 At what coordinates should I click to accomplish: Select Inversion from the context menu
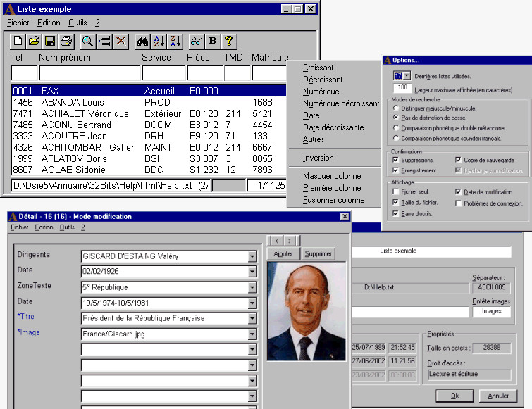318,158
